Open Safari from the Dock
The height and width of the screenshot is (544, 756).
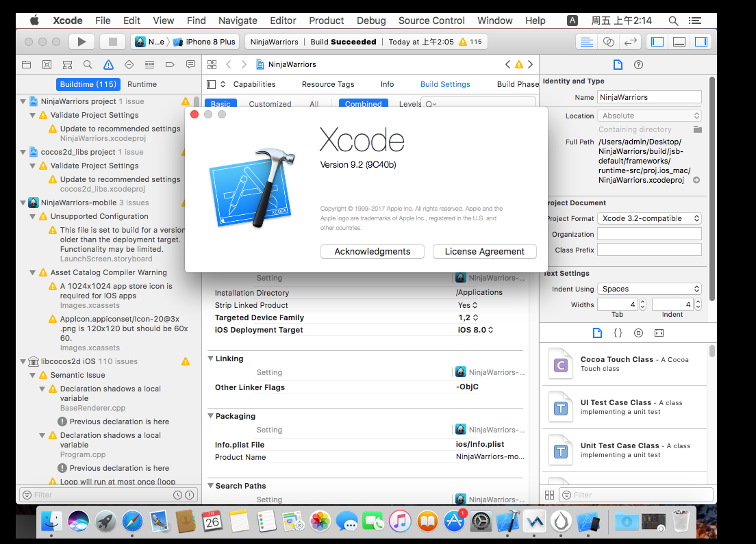(132, 522)
